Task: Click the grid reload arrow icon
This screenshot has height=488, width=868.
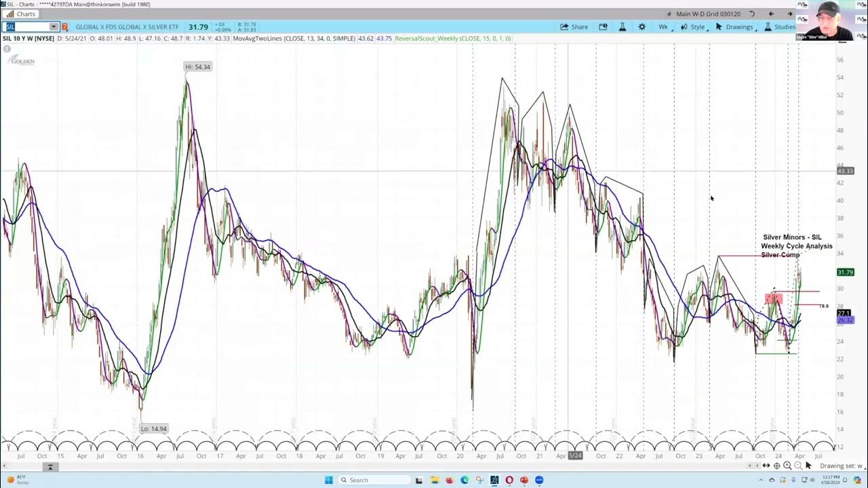Action: click(751, 14)
